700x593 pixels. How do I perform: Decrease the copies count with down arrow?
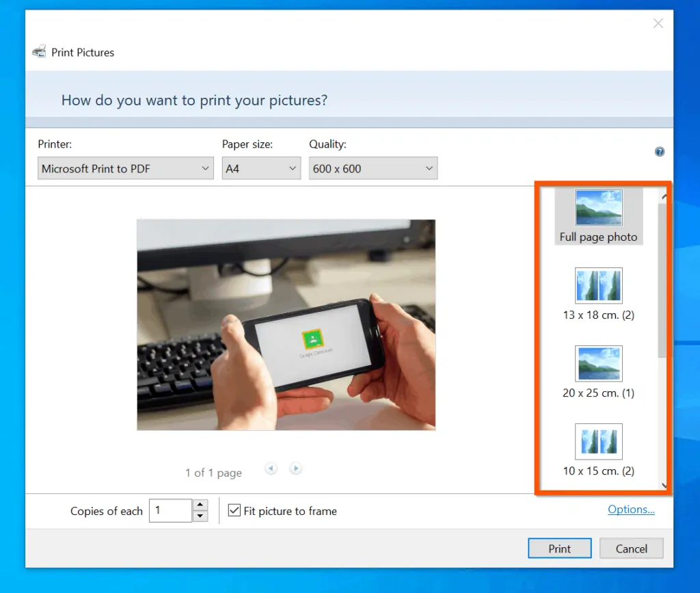pos(200,516)
